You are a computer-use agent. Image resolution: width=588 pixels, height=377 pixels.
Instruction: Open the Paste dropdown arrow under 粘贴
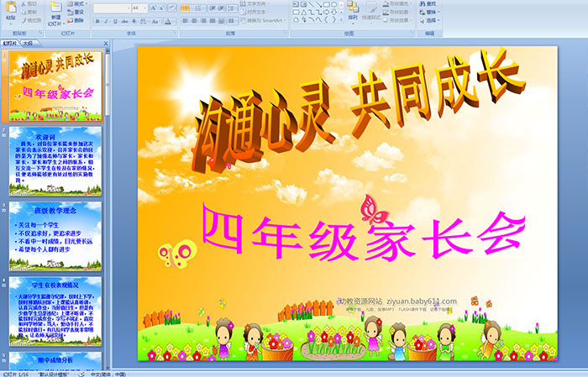click(11, 24)
